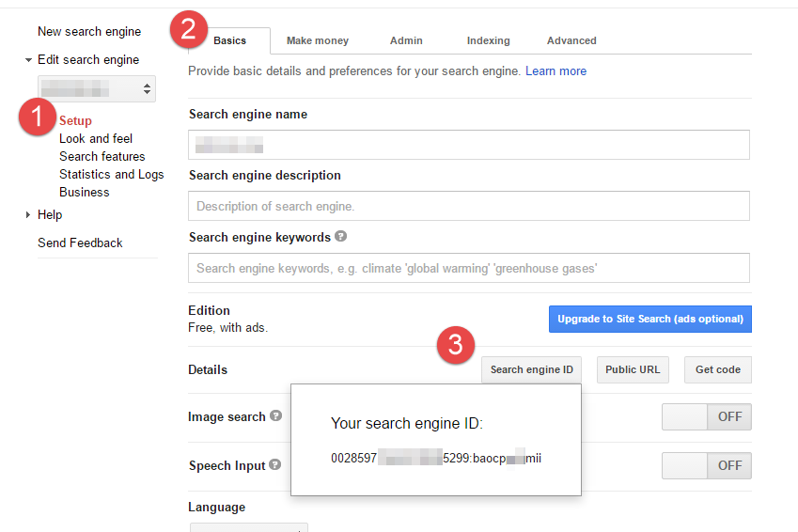Click Upgrade to Site Search button

click(x=649, y=319)
